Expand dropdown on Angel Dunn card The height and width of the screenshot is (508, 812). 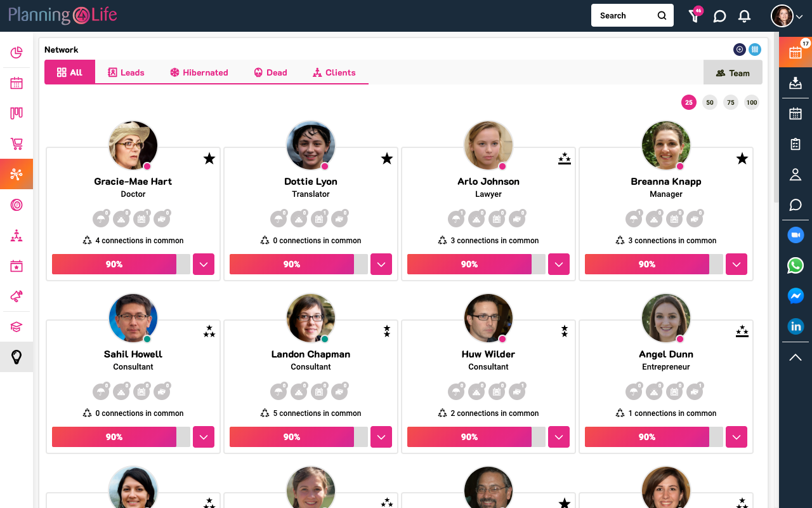(x=737, y=437)
